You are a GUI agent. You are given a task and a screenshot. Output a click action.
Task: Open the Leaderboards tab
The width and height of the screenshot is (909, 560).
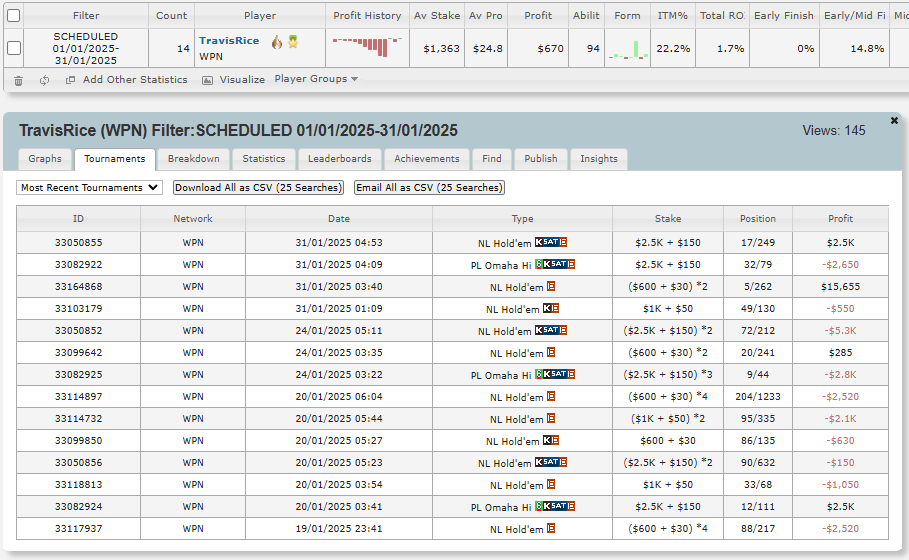[339, 159]
